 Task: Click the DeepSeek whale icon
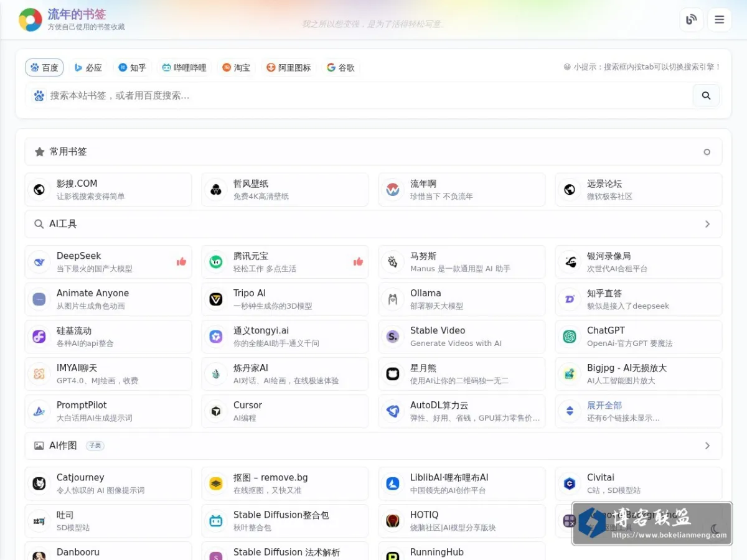(x=39, y=262)
